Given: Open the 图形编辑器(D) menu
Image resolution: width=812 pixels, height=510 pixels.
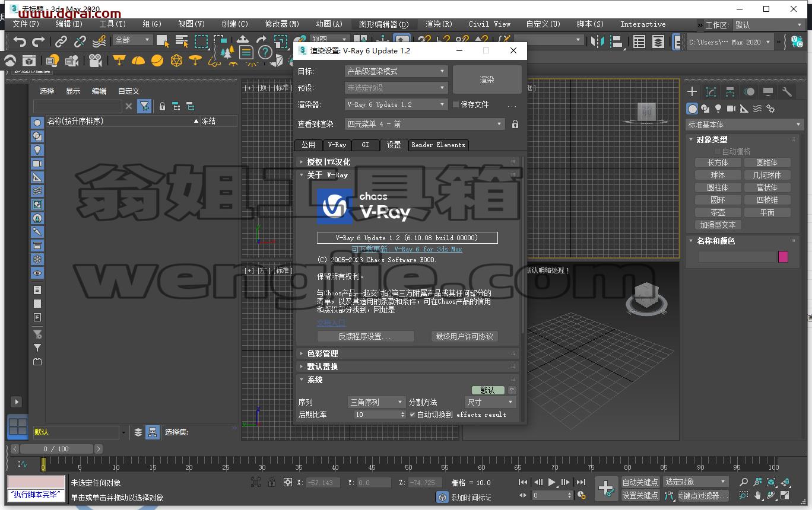Looking at the screenshot, I should (x=384, y=24).
